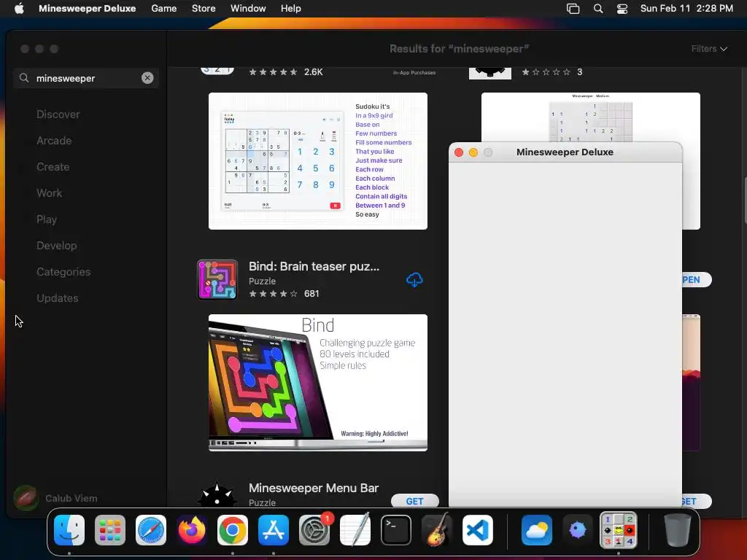Open Finder from the Dock
Screen dimensions: 747x560
69,530
